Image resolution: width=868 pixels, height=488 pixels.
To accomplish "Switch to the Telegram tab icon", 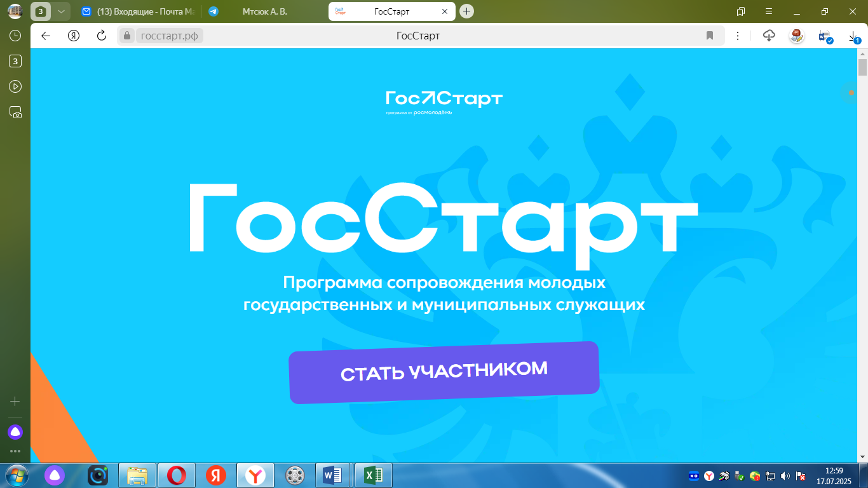I will 214,11.
